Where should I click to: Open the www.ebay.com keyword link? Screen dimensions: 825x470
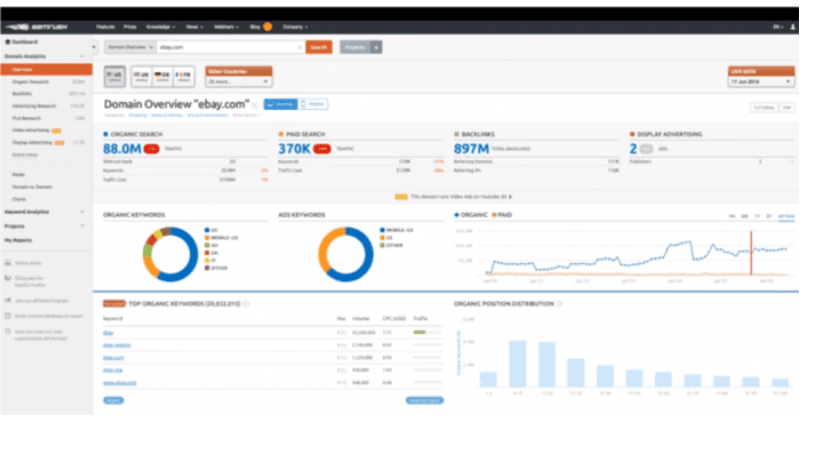coord(120,383)
